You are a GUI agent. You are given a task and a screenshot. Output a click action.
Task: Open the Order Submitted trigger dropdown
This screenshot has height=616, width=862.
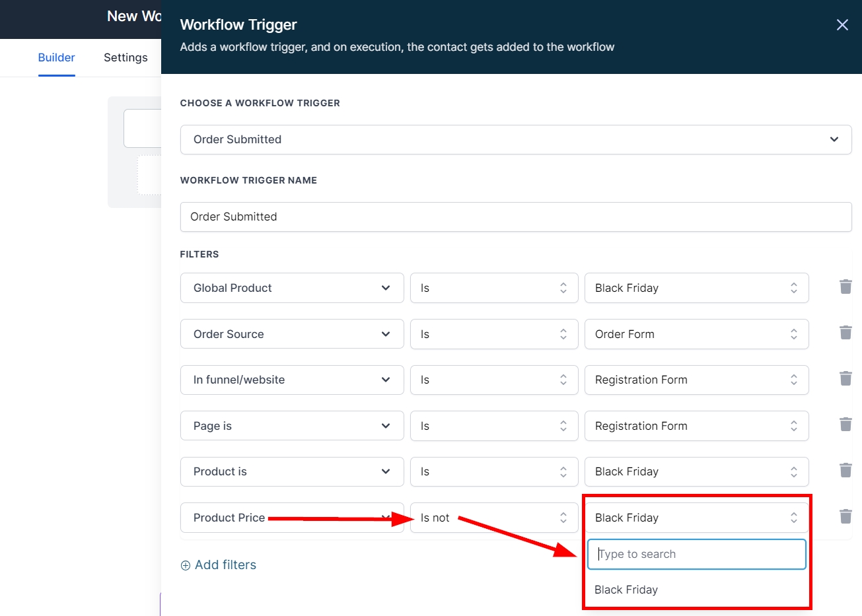[x=515, y=139]
